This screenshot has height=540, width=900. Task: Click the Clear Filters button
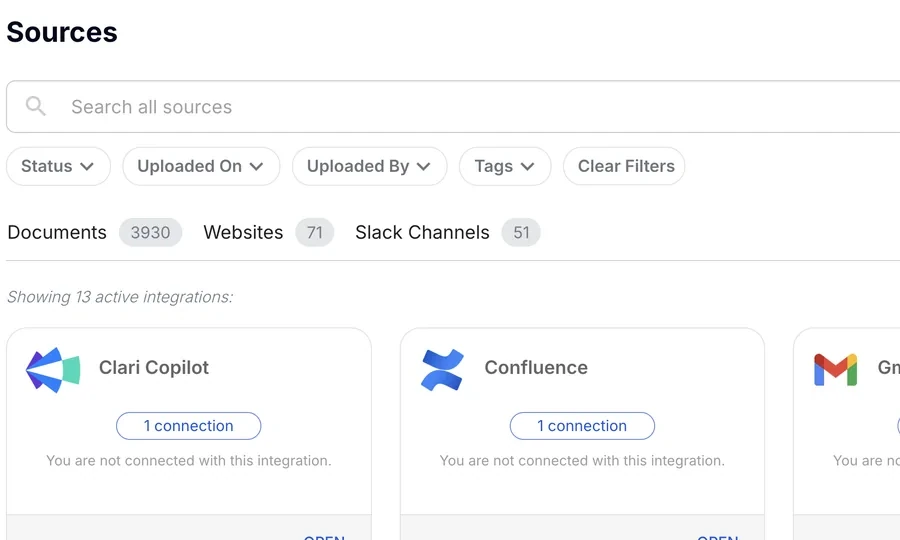pyautogui.click(x=624, y=166)
